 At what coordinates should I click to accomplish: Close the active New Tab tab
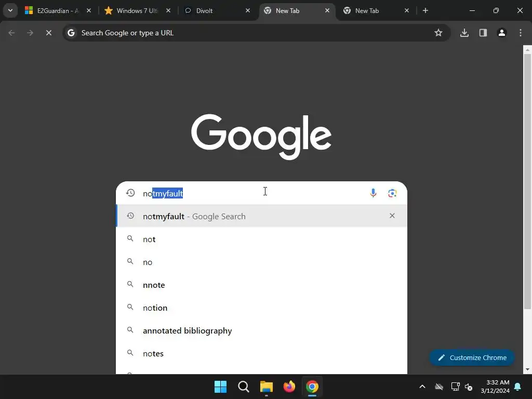[327, 10]
